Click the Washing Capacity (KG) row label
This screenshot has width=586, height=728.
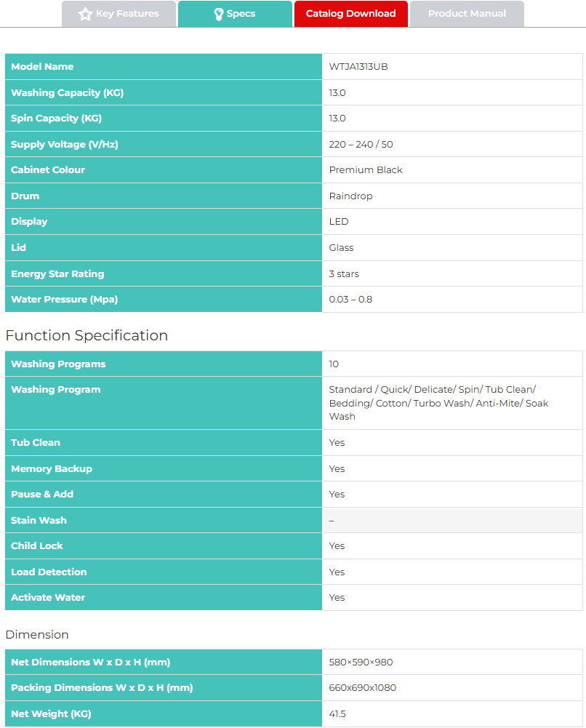point(67,93)
